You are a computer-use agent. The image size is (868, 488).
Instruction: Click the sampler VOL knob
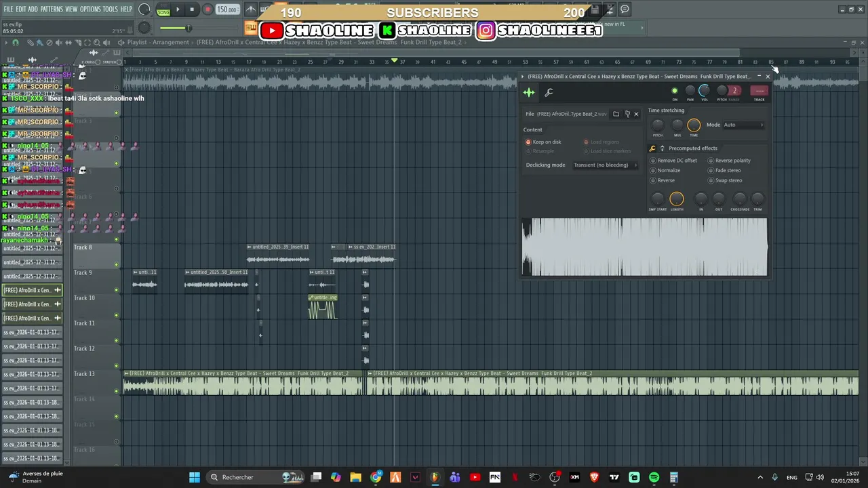705,90
